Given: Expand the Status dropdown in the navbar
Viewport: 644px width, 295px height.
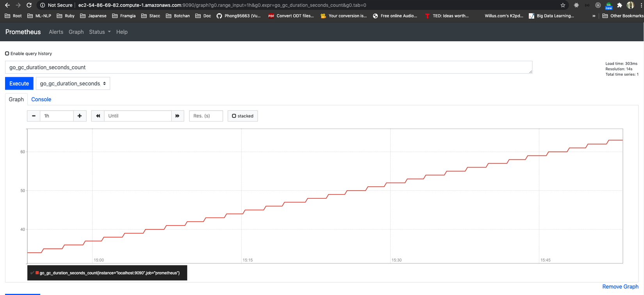Looking at the screenshot, I should click(100, 32).
